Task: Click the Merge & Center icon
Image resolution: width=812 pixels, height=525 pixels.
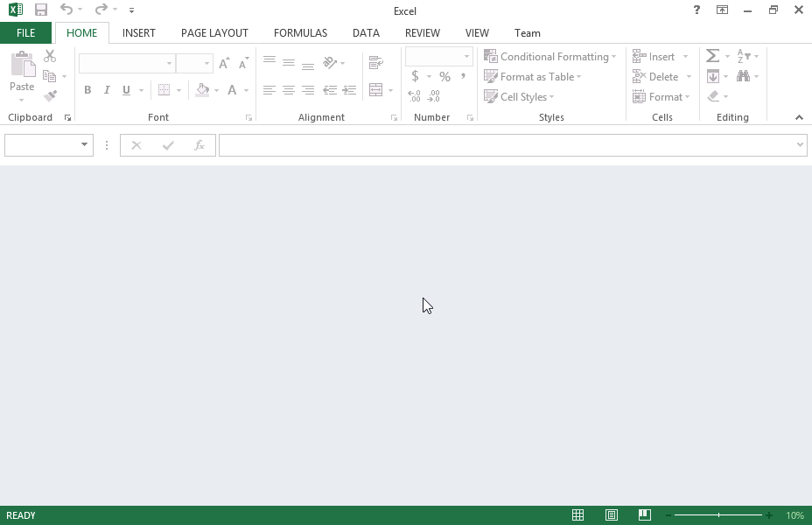Action: (x=376, y=90)
